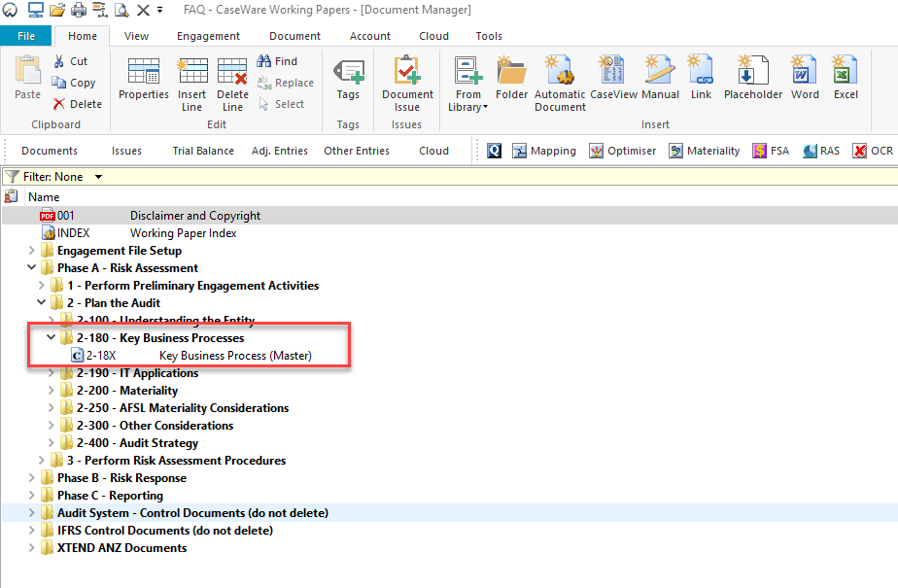Open the Materiality tool
The height and width of the screenshot is (588, 898).
pyautogui.click(x=704, y=151)
